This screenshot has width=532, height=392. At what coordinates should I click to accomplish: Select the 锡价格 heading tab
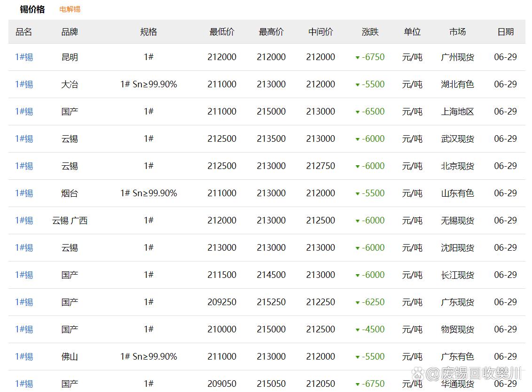pos(32,9)
